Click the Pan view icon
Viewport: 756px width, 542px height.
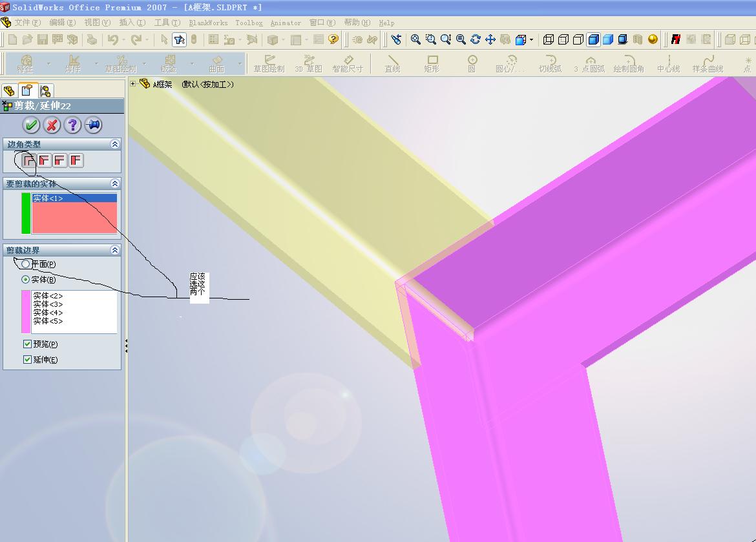[490, 39]
